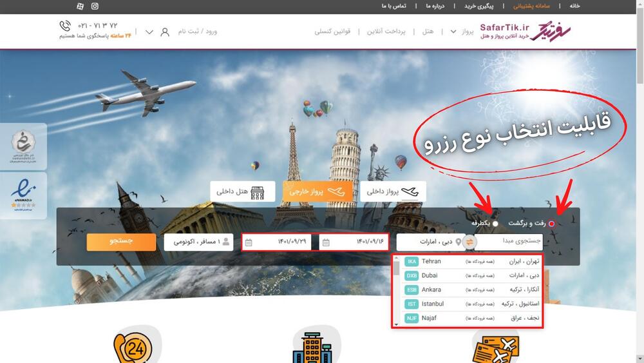Switch to هتل داخلی domestic hotel tab

(243, 191)
